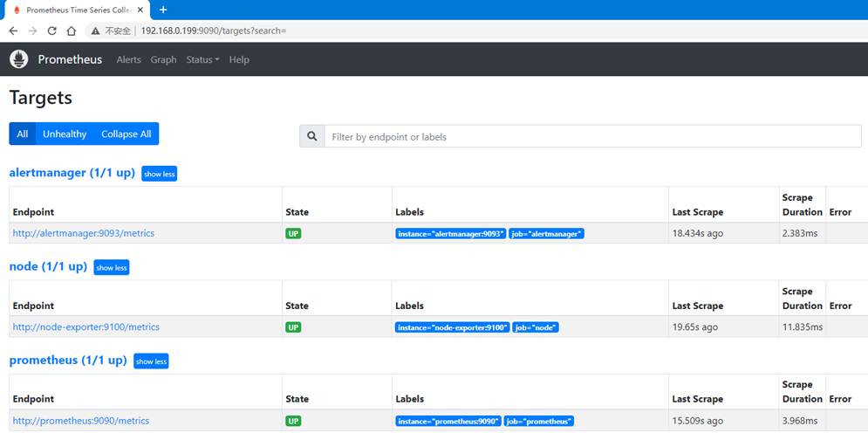Click the node (1/1 up) heading link

pos(49,267)
